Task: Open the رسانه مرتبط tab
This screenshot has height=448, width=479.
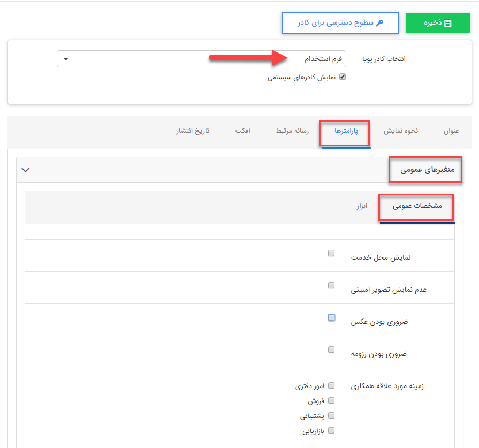Action: coord(291,131)
